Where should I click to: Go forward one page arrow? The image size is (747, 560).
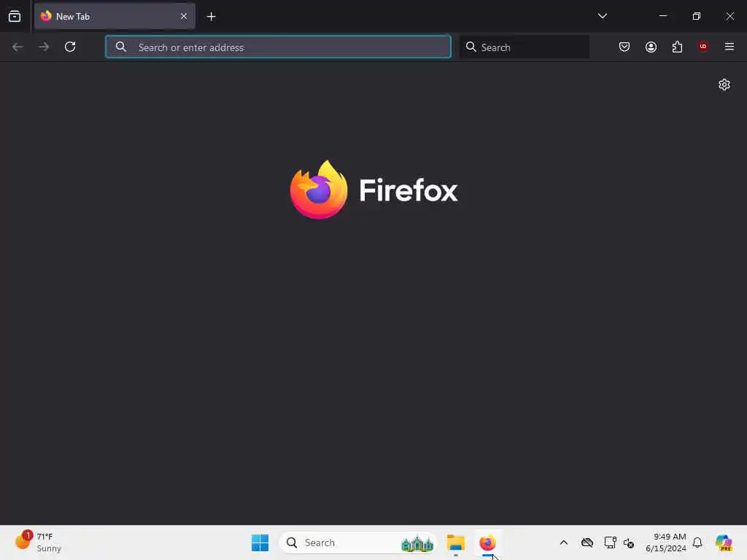(44, 47)
